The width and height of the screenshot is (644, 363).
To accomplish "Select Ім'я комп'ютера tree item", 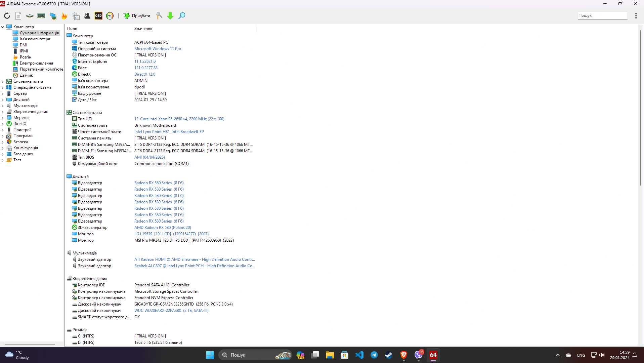I will click(x=35, y=39).
